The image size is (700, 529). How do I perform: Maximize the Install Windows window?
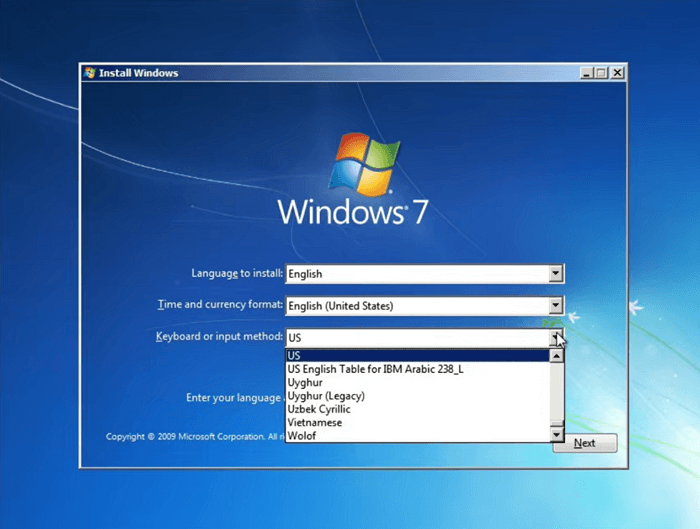click(x=601, y=73)
